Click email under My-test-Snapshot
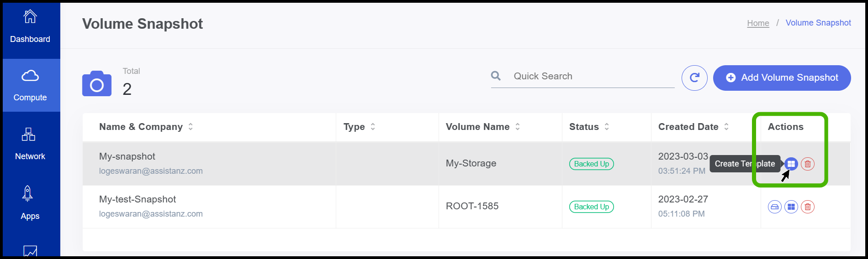The width and height of the screenshot is (868, 259). click(151, 214)
